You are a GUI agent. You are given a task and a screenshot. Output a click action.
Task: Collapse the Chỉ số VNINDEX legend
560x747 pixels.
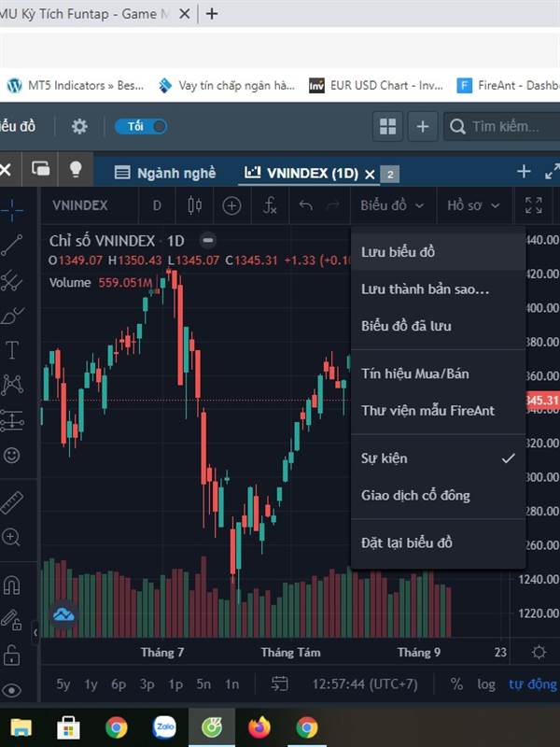tap(207, 240)
